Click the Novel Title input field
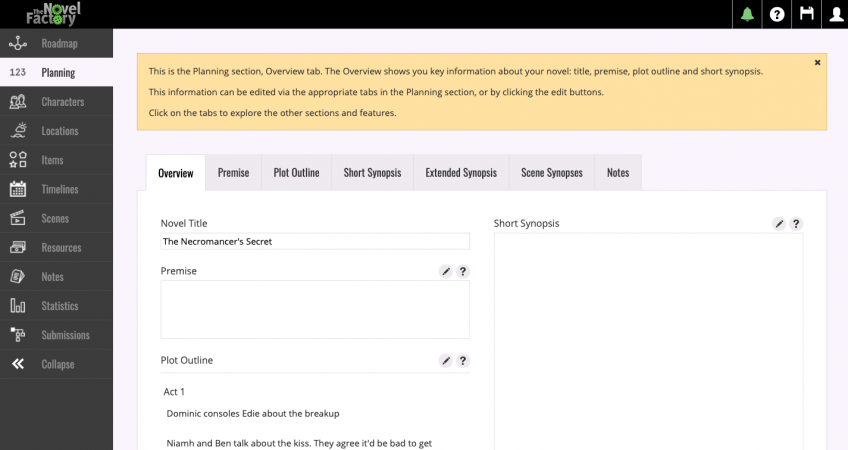Screen dimensions: 848x450 point(315,241)
